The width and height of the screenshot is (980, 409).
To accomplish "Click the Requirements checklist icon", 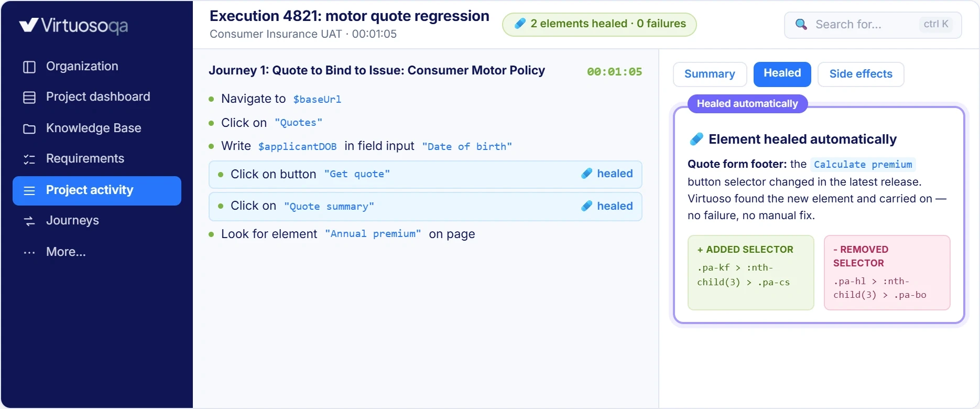I will point(29,159).
